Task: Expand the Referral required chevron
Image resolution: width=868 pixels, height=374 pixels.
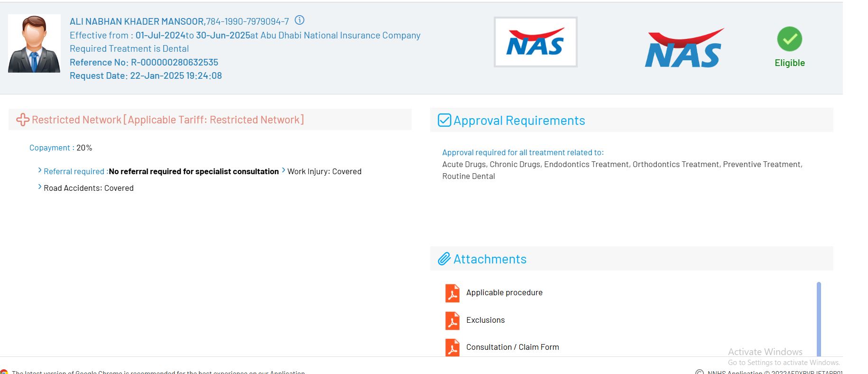Action: (40, 170)
